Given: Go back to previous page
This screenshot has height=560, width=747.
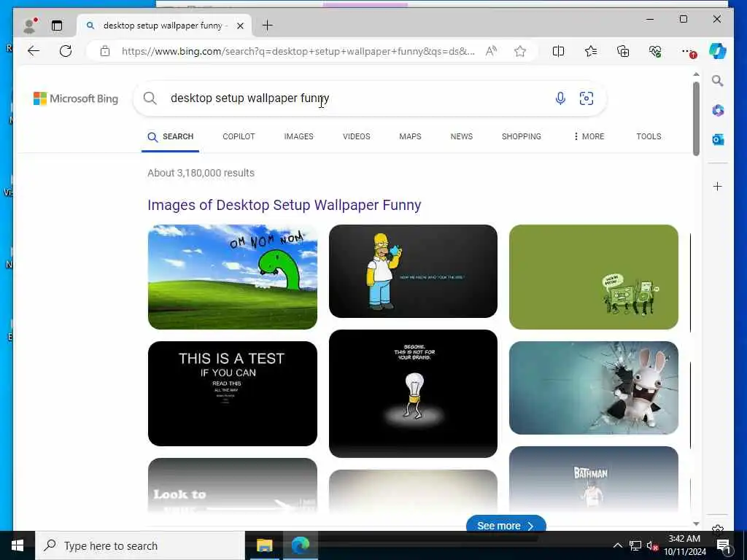Looking at the screenshot, I should tap(34, 51).
